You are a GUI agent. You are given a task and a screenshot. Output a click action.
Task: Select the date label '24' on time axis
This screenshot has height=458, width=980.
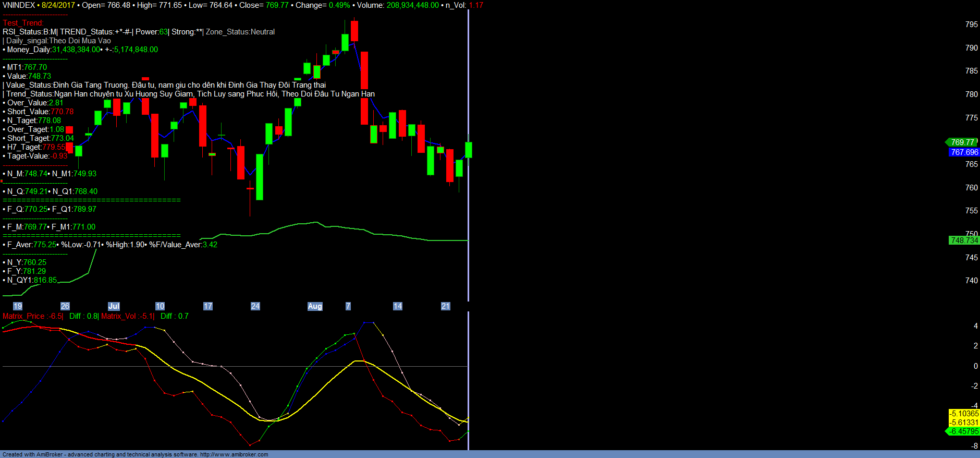pyautogui.click(x=255, y=306)
